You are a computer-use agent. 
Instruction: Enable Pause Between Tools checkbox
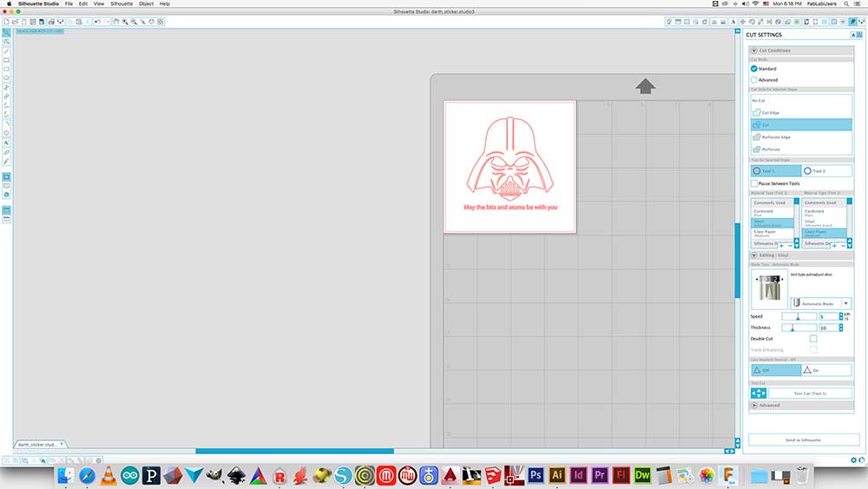point(754,183)
